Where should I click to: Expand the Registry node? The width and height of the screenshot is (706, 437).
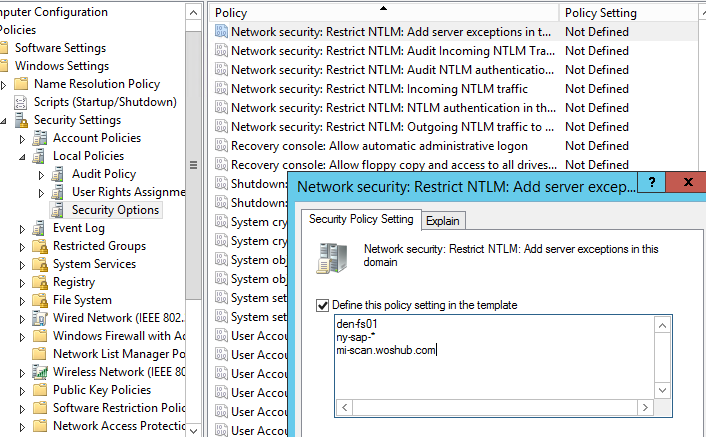(22, 283)
